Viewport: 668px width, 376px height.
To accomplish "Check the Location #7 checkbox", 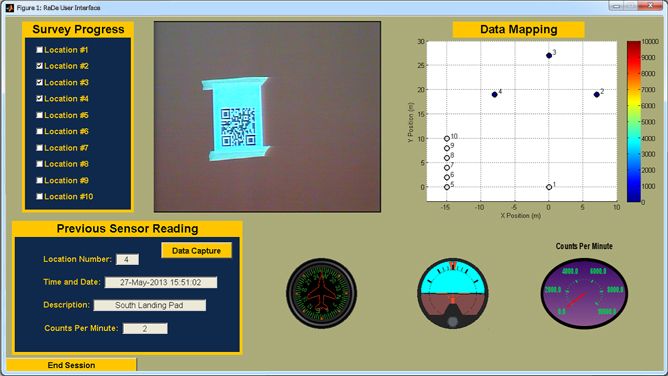I will click(x=40, y=148).
